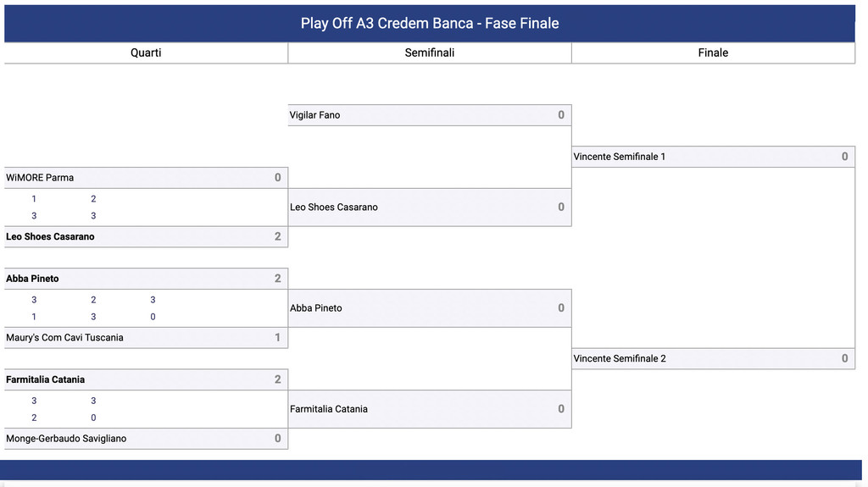Click the Vincente Semifinale 2 slot
868x487 pixels.
(x=713, y=358)
